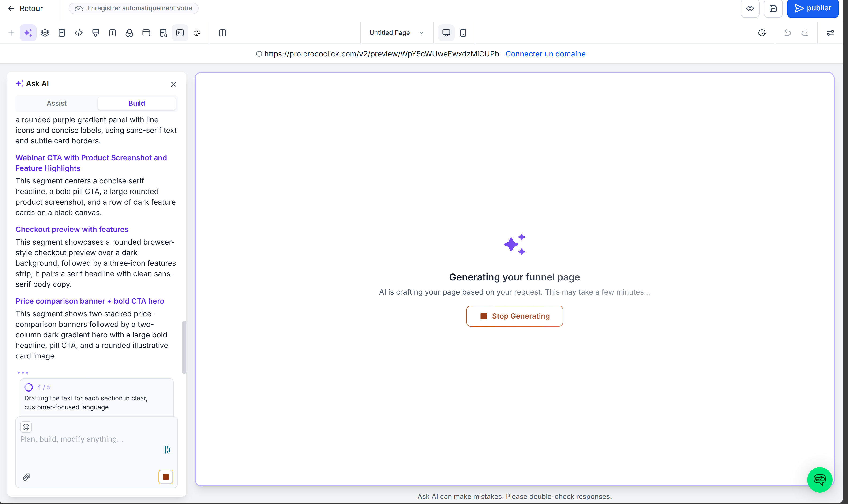This screenshot has width=848, height=504.
Task: Click the 4 / 5 progress spinner
Action: (x=29, y=387)
